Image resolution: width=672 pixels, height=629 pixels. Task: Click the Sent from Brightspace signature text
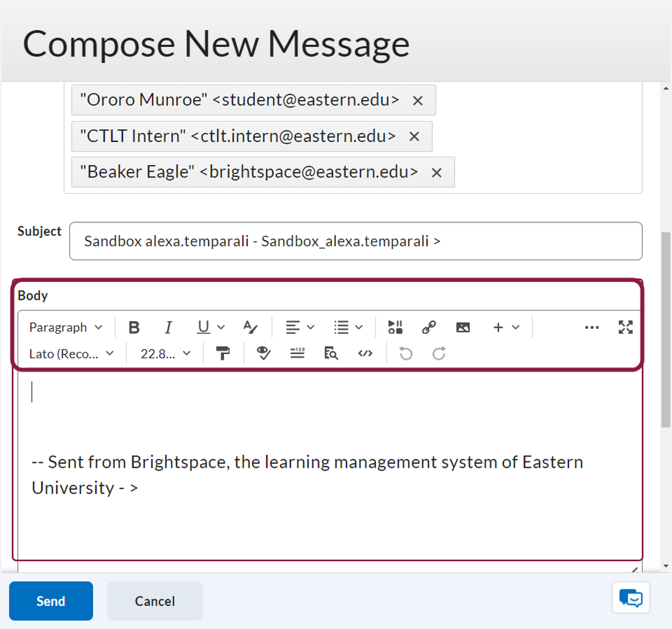pos(307,475)
